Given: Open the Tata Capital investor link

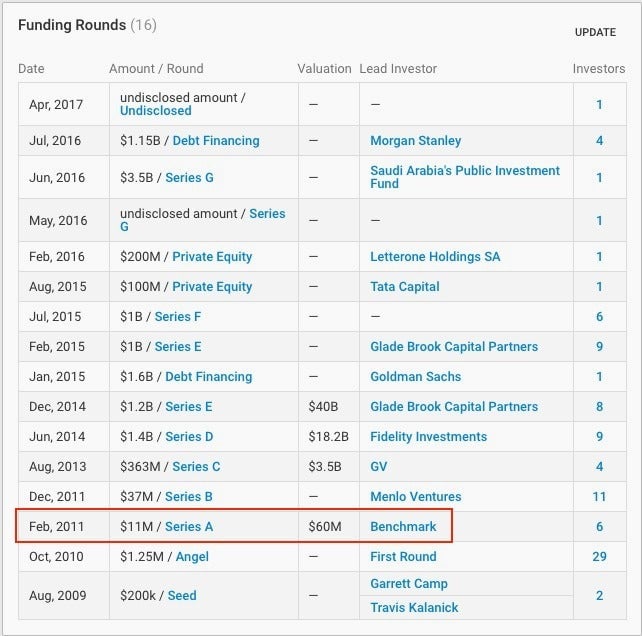Looking at the screenshot, I should pos(405,286).
